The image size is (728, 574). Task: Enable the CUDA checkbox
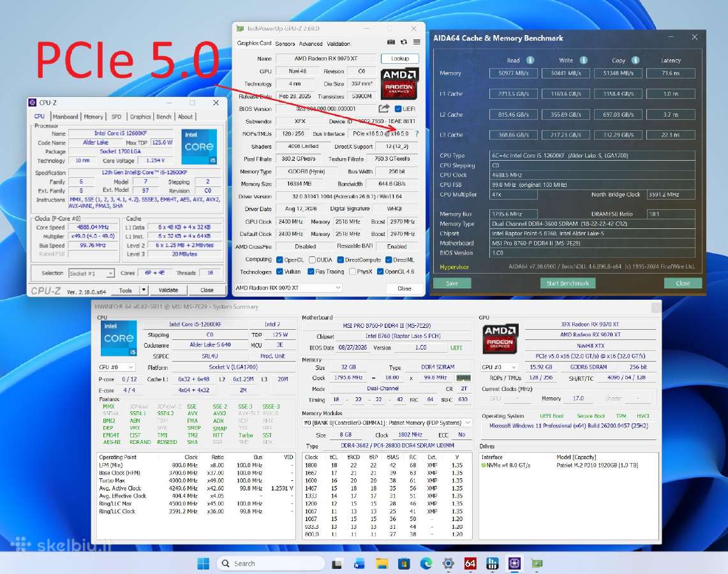point(312,260)
